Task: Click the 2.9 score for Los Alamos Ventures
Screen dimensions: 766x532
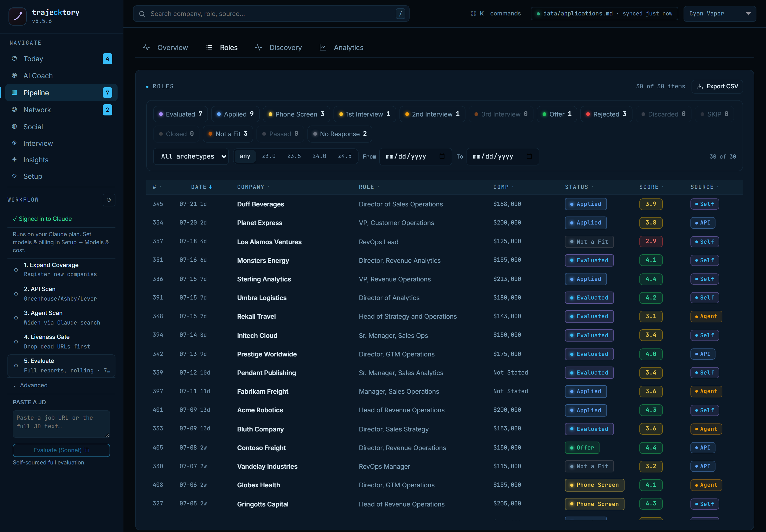Action: pyautogui.click(x=651, y=241)
